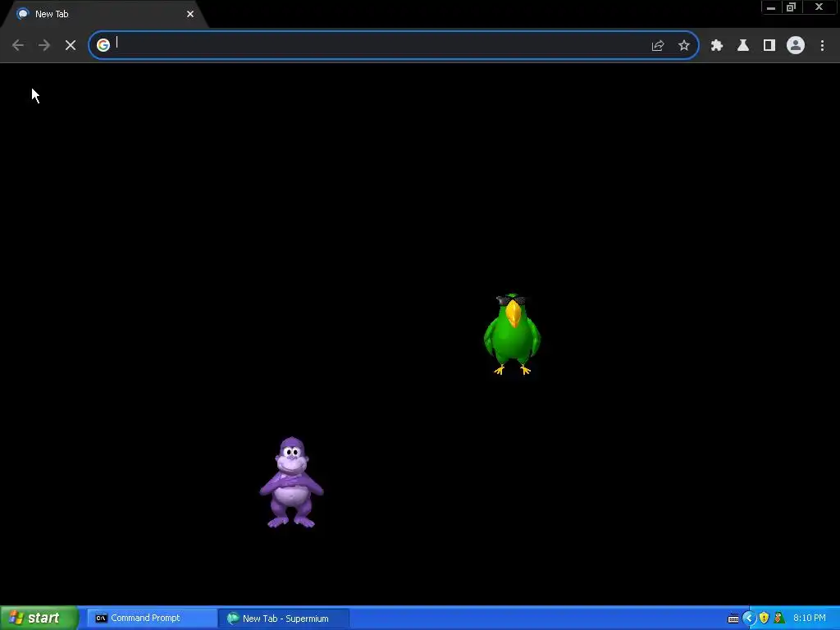840x630 pixels.
Task: Go forward with the forward arrow
Action: tap(44, 45)
